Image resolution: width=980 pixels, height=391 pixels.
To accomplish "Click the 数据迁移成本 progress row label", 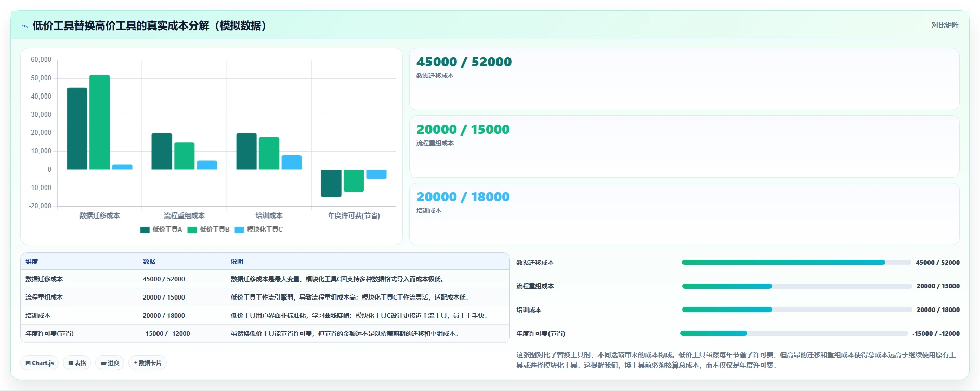I will [x=535, y=263].
